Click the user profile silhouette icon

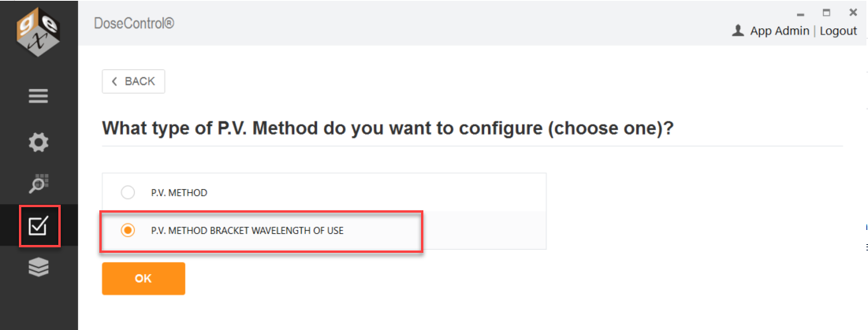click(x=737, y=31)
